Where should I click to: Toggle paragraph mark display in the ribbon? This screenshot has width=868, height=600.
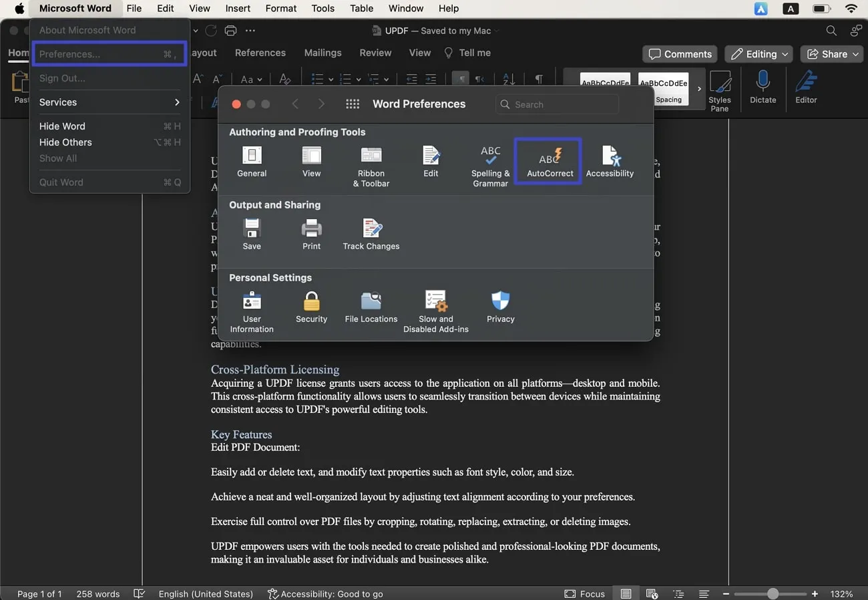pos(539,79)
